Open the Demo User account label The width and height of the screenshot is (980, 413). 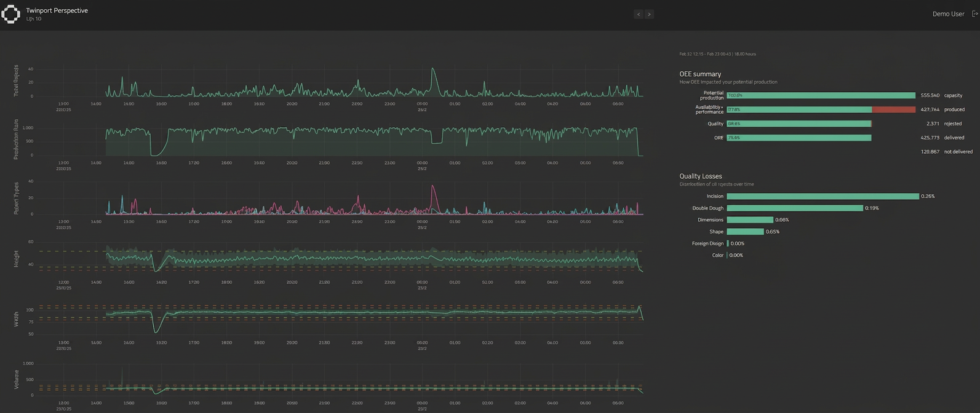tap(948, 14)
